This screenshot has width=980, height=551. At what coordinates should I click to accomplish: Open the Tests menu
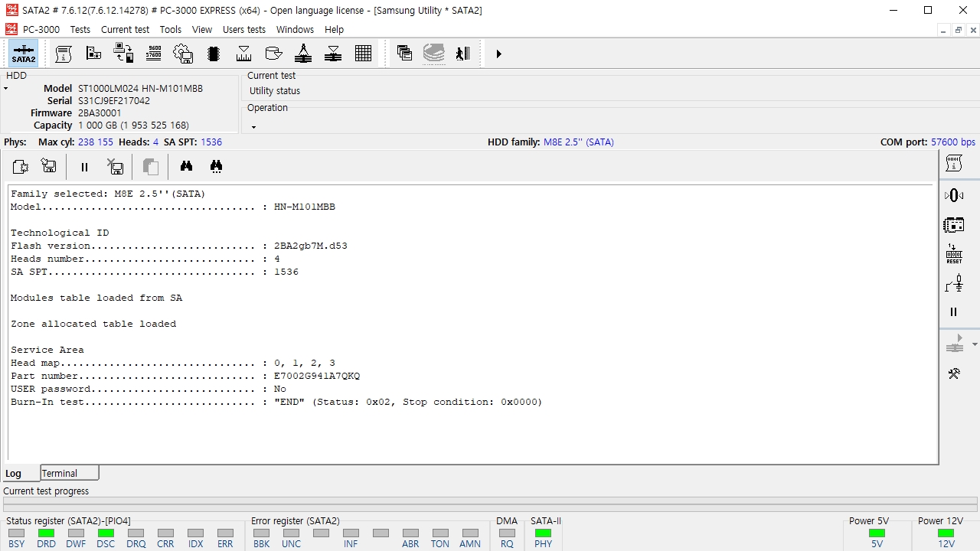(80, 29)
